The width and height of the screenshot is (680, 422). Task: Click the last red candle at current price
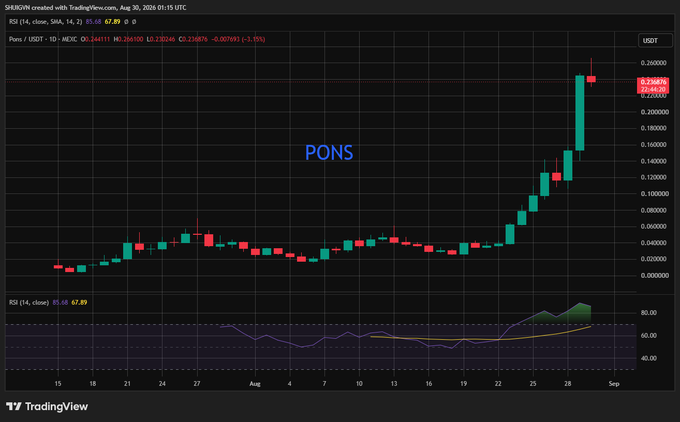tap(591, 79)
